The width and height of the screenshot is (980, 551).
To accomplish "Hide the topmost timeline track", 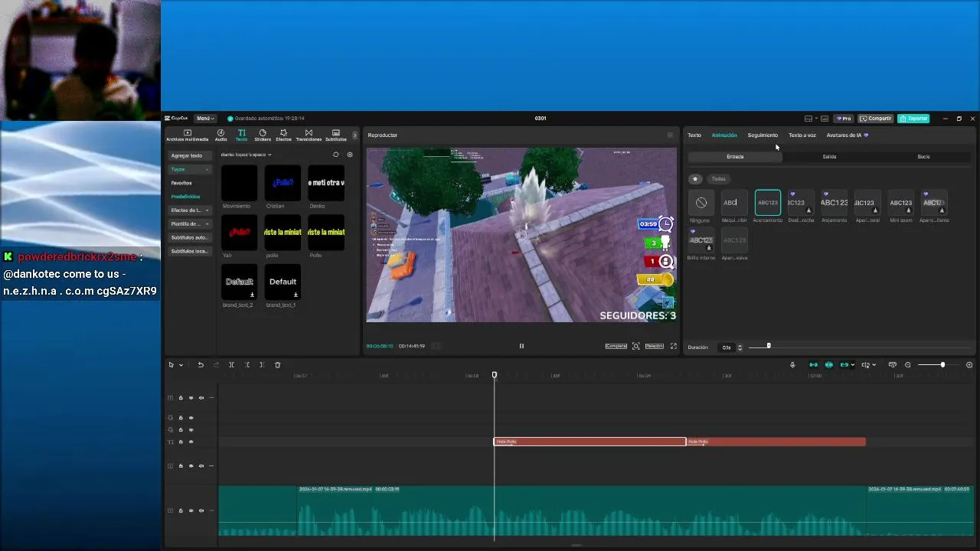I will [x=191, y=398].
